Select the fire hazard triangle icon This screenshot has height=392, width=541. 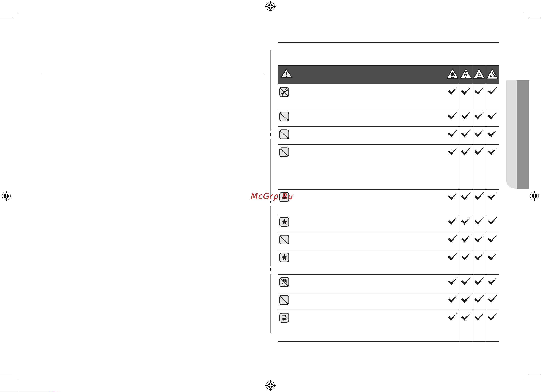pos(452,74)
